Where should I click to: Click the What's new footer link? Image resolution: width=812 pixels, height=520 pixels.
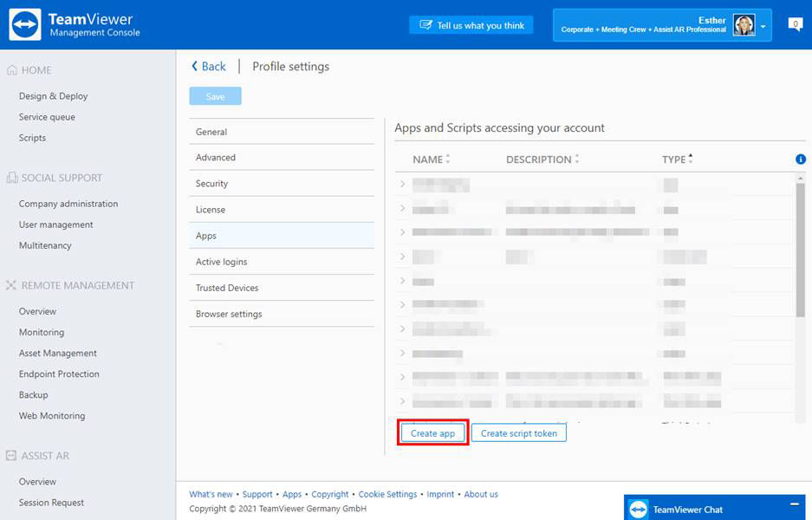click(x=211, y=494)
